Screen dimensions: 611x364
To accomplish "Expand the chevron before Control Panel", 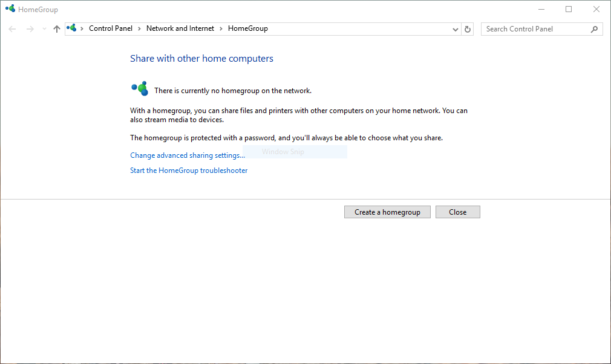I will (82, 29).
